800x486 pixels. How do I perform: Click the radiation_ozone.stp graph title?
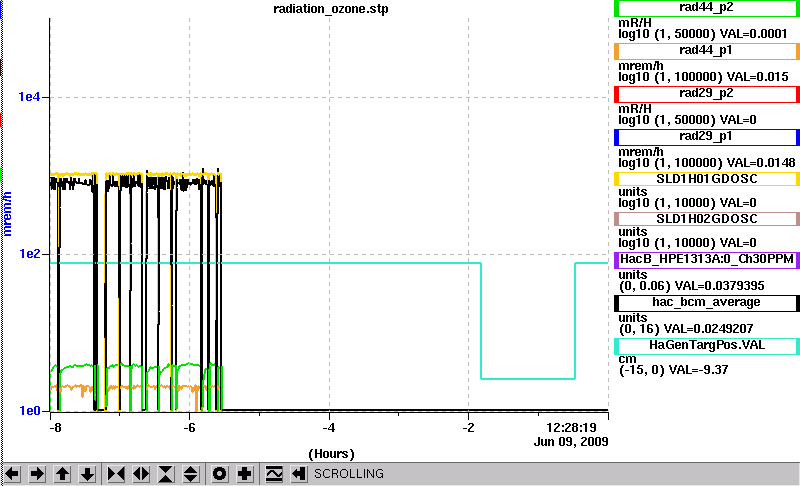click(x=331, y=9)
